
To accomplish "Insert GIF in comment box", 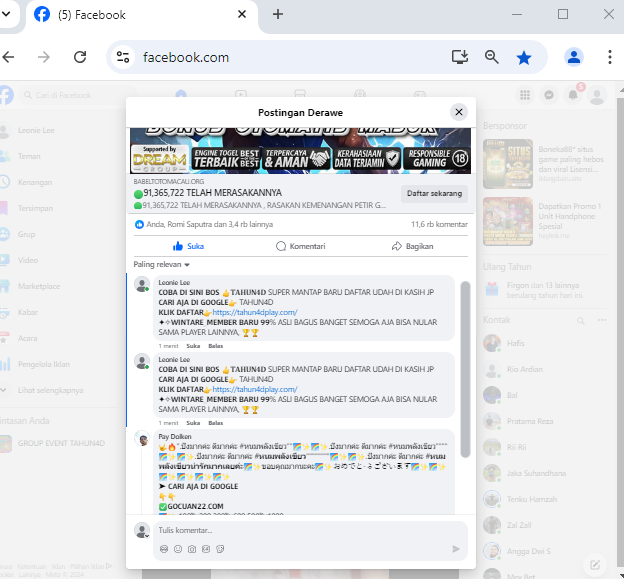I will (206, 549).
